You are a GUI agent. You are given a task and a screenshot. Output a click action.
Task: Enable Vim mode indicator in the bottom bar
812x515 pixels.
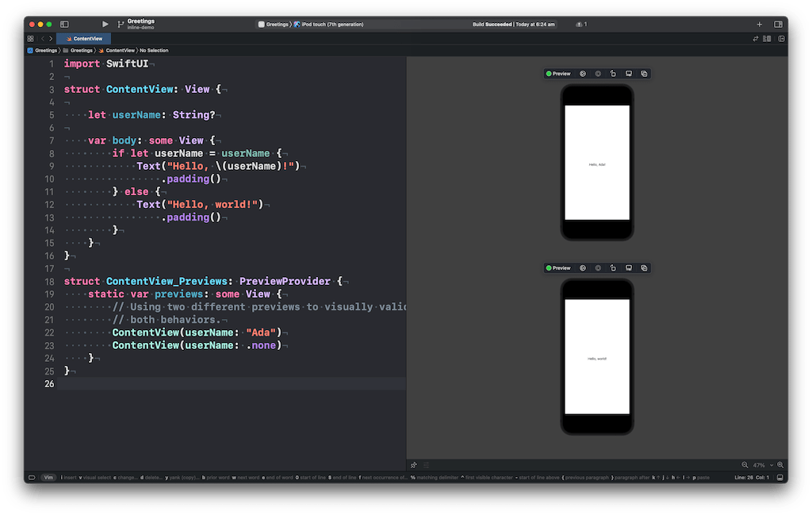pos(48,477)
